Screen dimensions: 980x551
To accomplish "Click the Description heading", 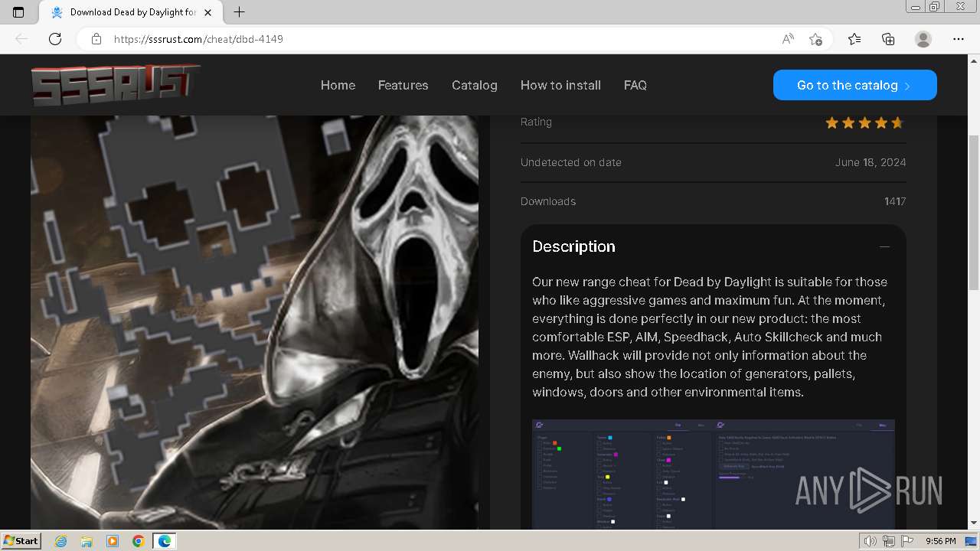I will pos(573,246).
